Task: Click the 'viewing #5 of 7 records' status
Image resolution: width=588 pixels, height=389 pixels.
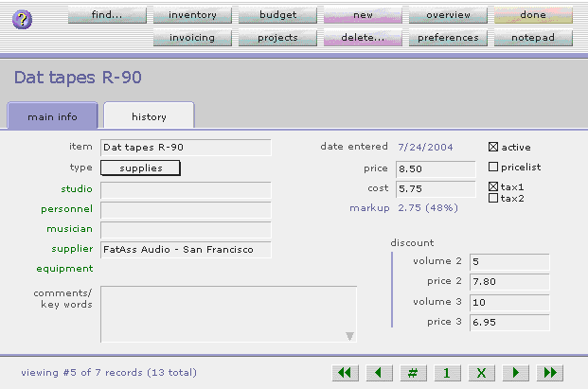Action: coord(109,373)
